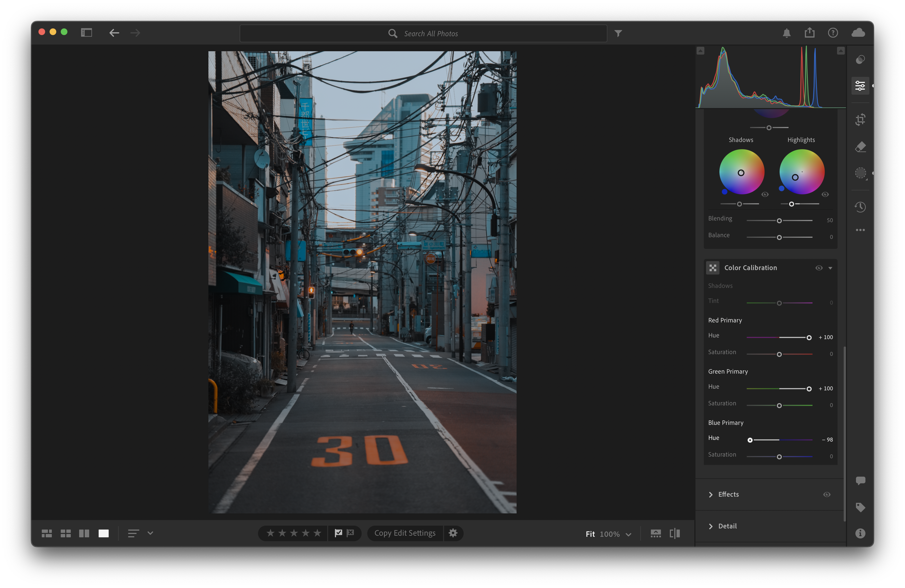Open copy settings gear icon
Viewport: 905px width, 588px height.
(453, 533)
